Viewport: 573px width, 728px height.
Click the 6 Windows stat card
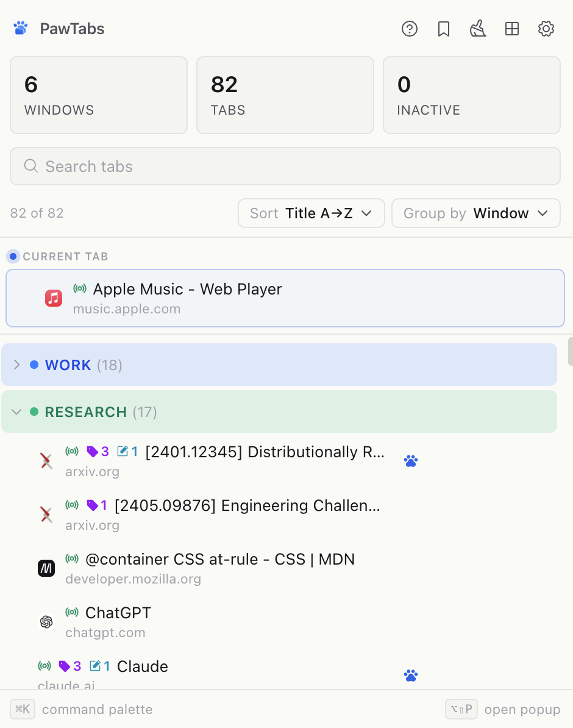tap(99, 95)
